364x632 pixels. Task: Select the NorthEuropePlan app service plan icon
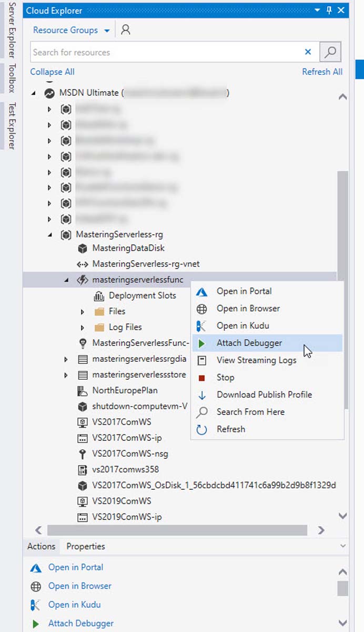(82, 390)
